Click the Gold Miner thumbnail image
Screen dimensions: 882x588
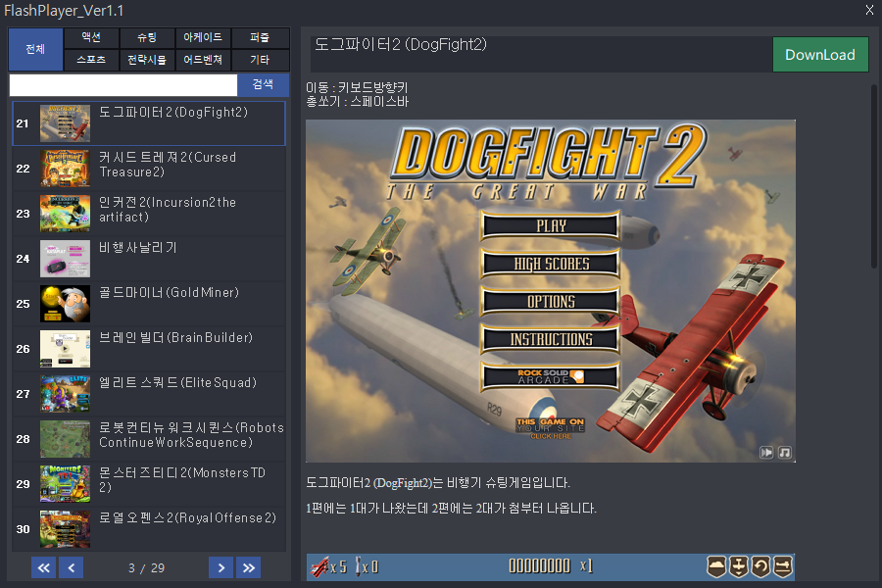coord(66,303)
